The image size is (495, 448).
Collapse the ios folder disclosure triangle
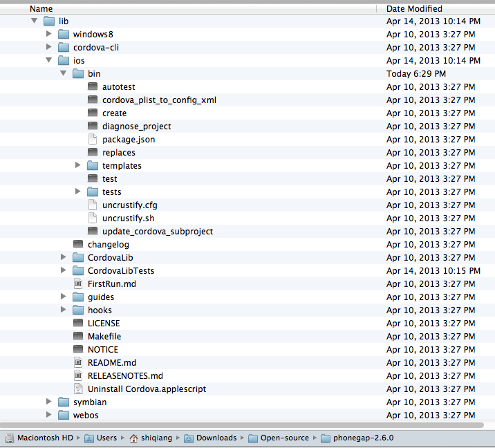tap(49, 60)
